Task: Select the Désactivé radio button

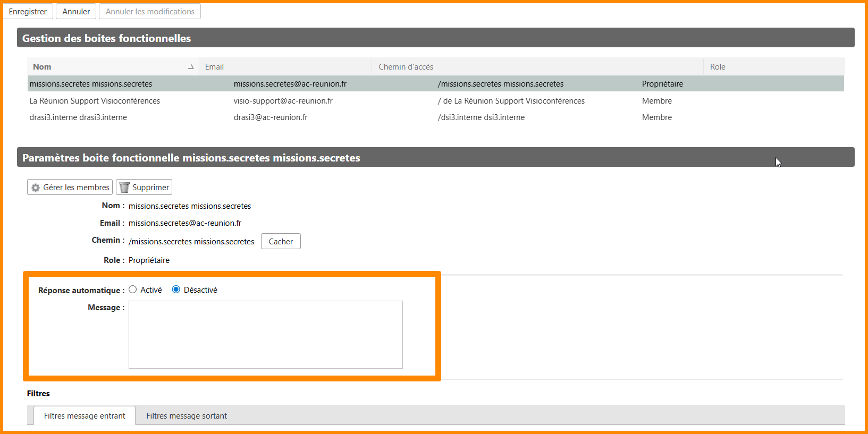Action: pos(176,290)
